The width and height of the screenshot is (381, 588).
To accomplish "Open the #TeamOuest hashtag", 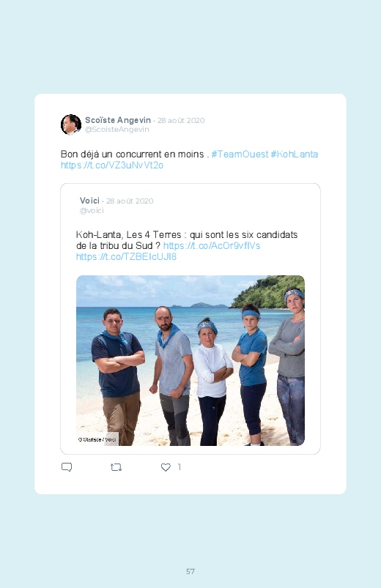I will tap(240, 154).
